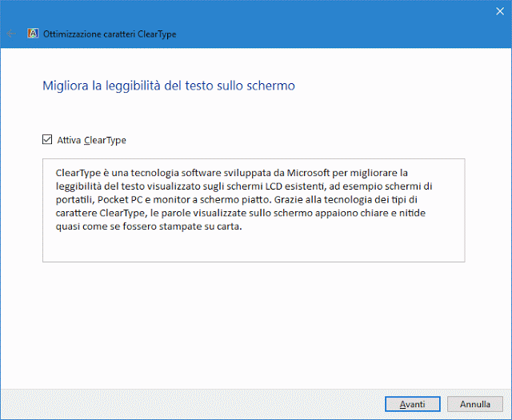Proceed with the Avanti button
This screenshot has height=420, width=512.
point(413,404)
